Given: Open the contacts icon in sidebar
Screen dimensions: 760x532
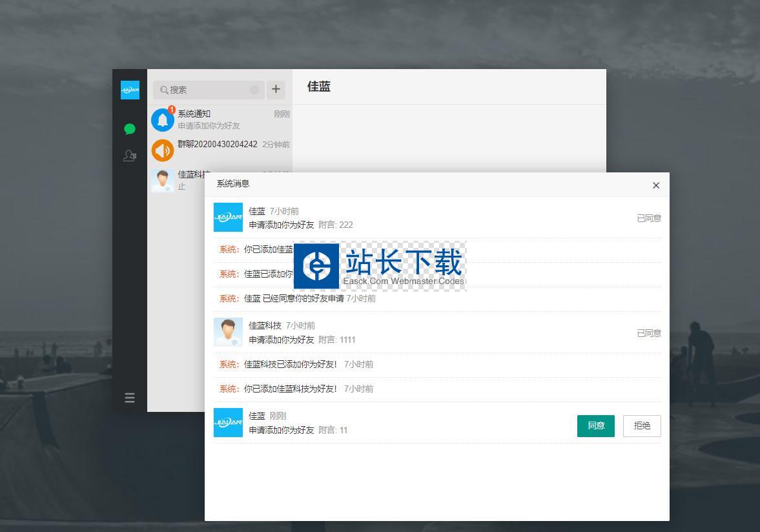Looking at the screenshot, I should tap(129, 156).
